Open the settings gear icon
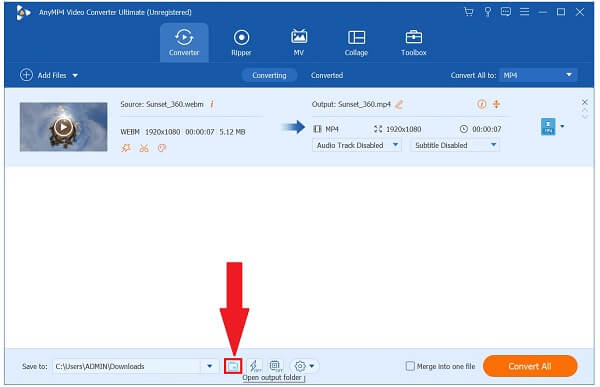 coord(300,366)
